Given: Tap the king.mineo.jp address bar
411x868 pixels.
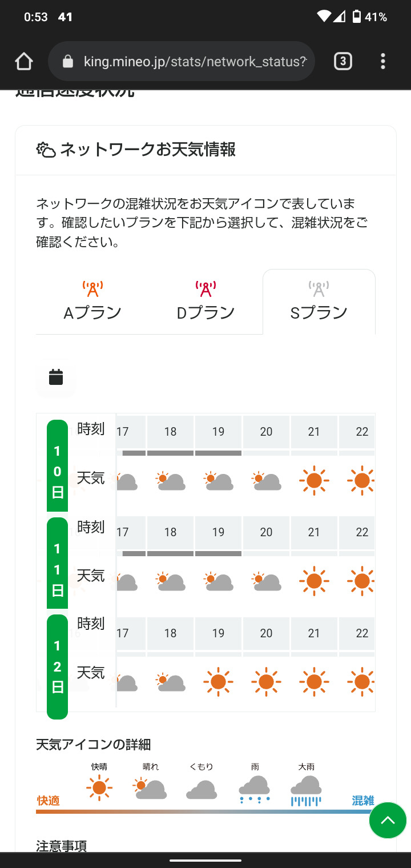Looking at the screenshot, I should [x=194, y=61].
